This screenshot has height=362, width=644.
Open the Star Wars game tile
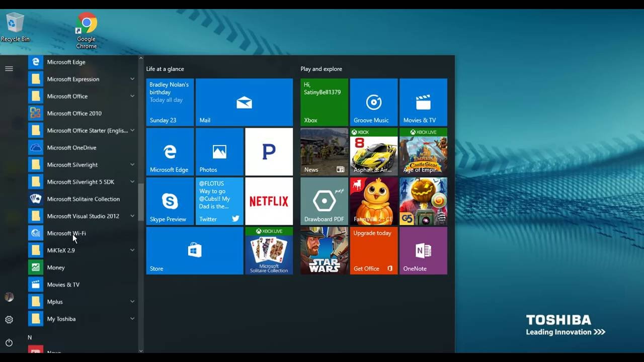(x=324, y=250)
